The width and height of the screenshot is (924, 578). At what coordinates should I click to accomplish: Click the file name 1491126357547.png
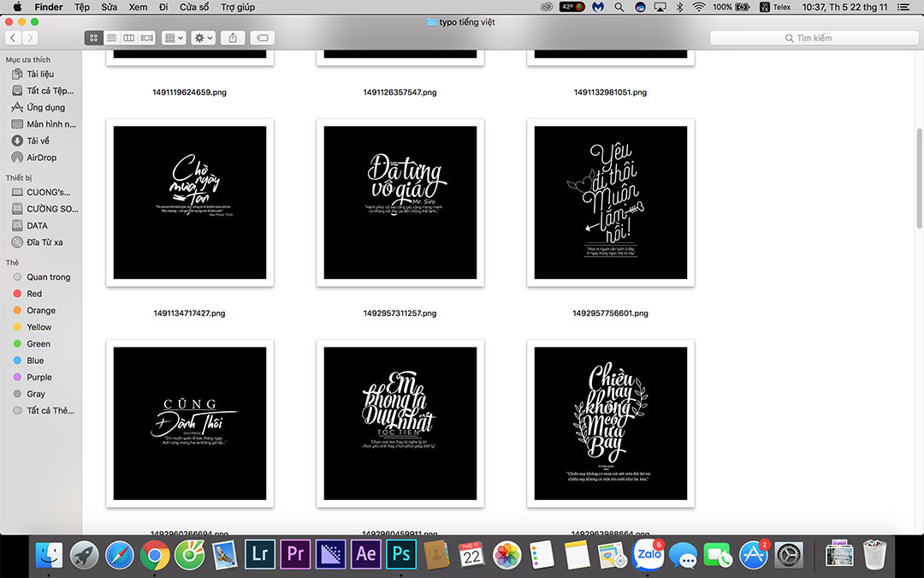click(400, 92)
